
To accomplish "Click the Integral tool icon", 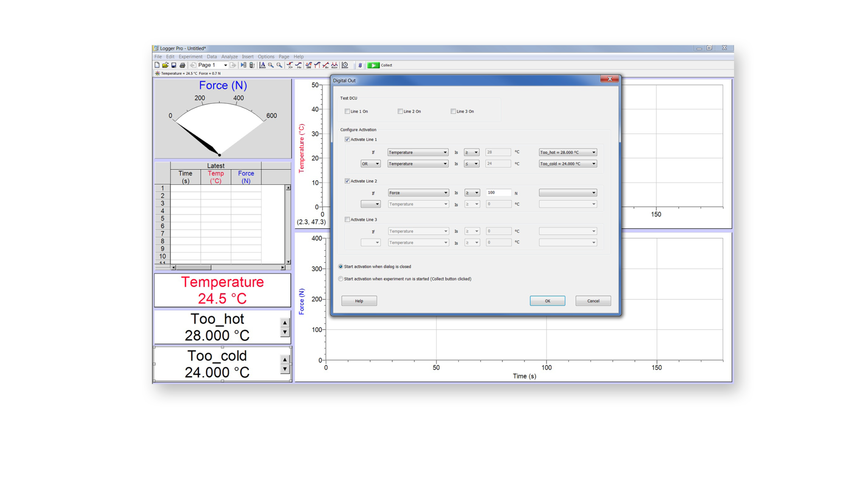I will pos(317,65).
